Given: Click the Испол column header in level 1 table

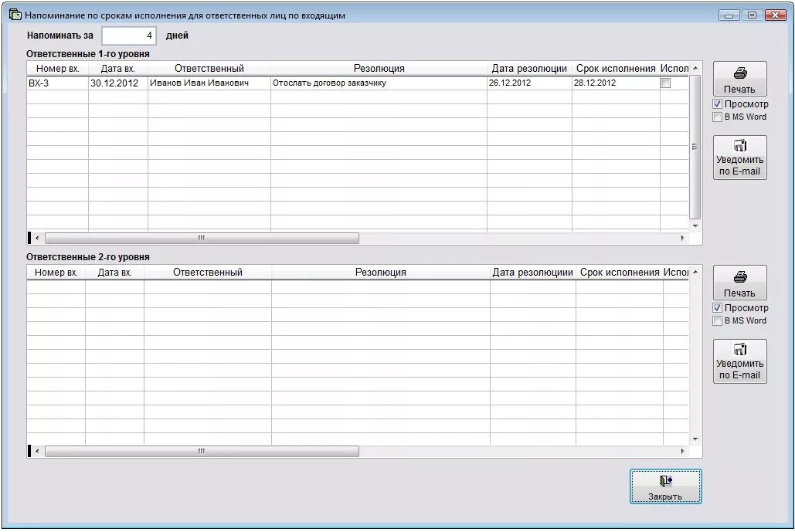Looking at the screenshot, I should tap(674, 69).
